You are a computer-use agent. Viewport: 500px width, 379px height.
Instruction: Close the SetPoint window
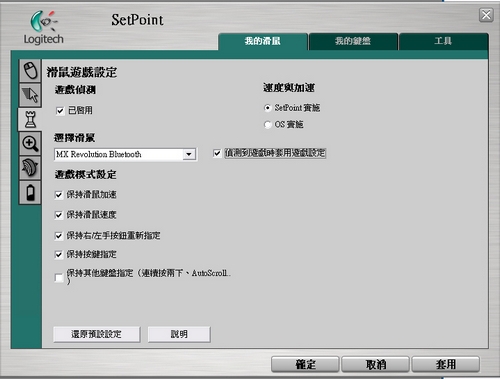(486, 15)
